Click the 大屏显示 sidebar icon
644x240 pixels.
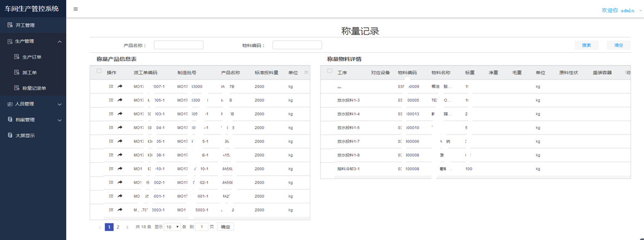click(9, 135)
